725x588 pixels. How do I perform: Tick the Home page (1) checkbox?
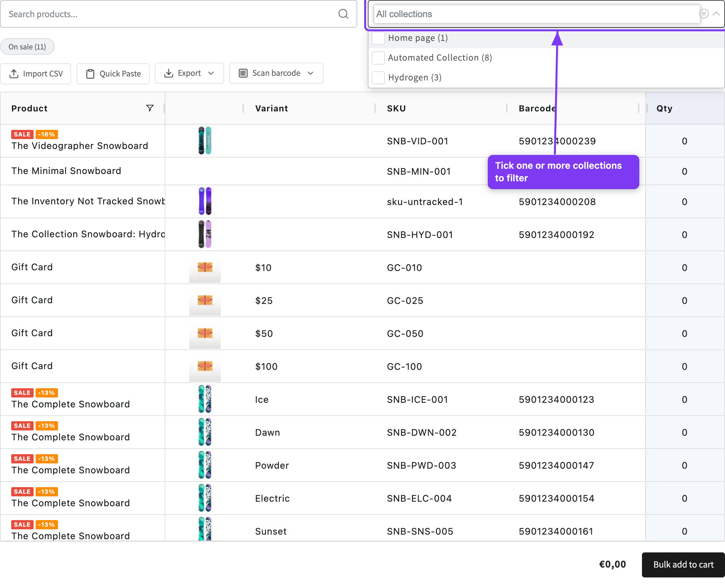click(x=378, y=38)
